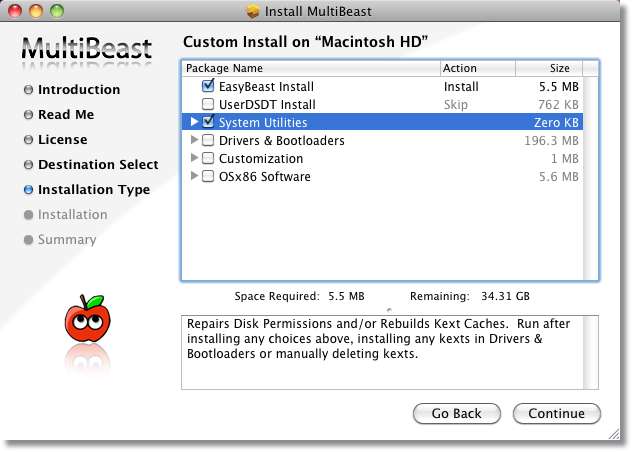This screenshot has height=452, width=632.
Task: Expand the OSx86 Software group
Action: (x=194, y=177)
